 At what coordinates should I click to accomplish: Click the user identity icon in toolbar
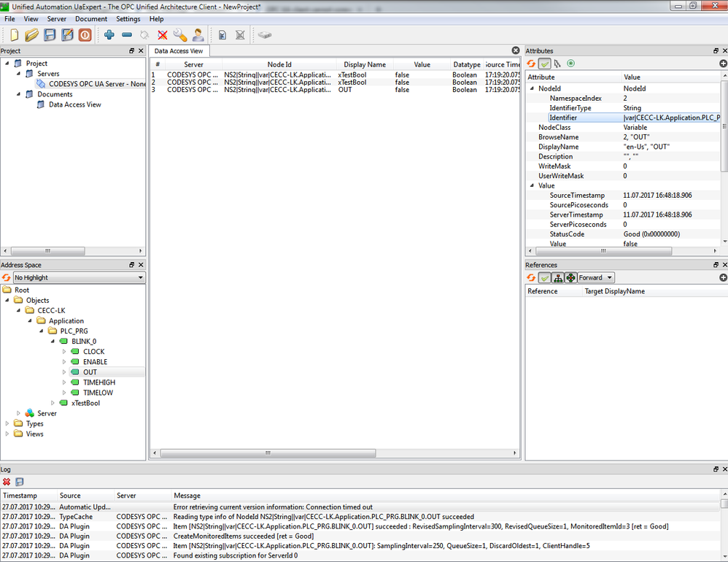(198, 35)
